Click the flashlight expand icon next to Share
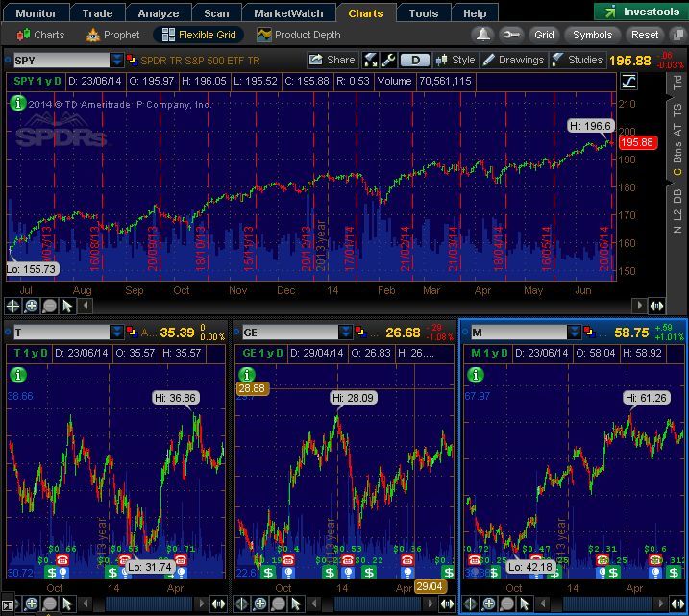 point(370,60)
